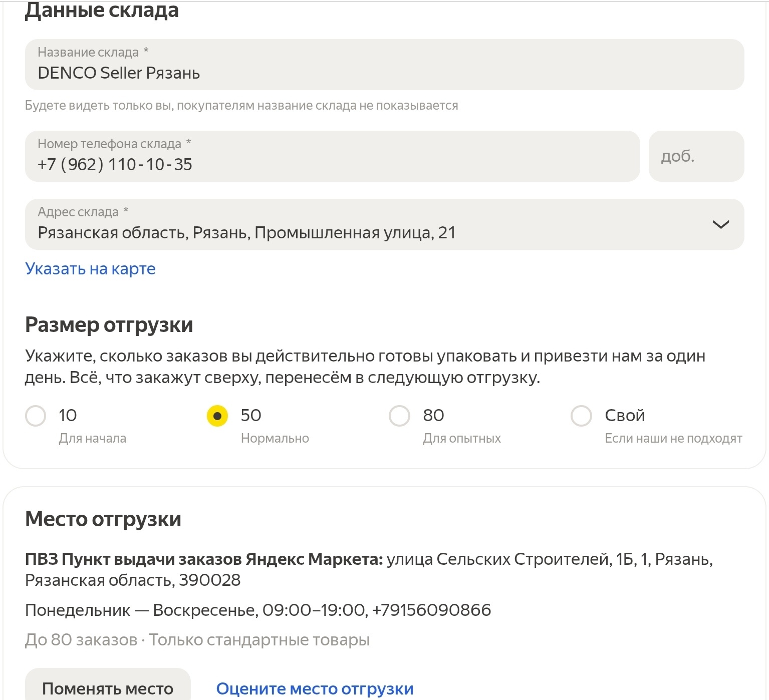Open the Указать на карте link
This screenshot has width=769, height=700.
(x=90, y=269)
